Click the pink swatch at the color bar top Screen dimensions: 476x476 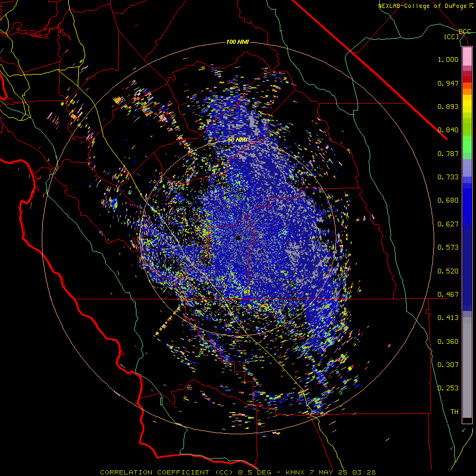467,56
